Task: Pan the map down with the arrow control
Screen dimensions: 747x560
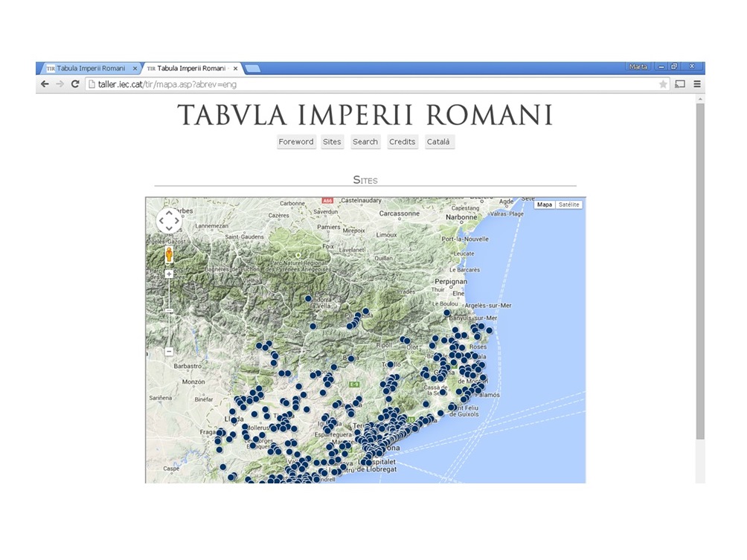Action: [169, 229]
